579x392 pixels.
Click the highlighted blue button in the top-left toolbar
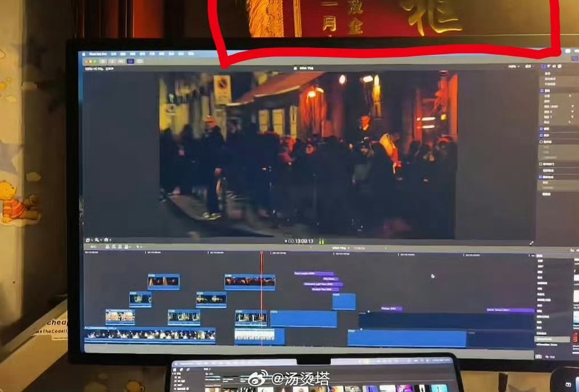[x=131, y=61]
